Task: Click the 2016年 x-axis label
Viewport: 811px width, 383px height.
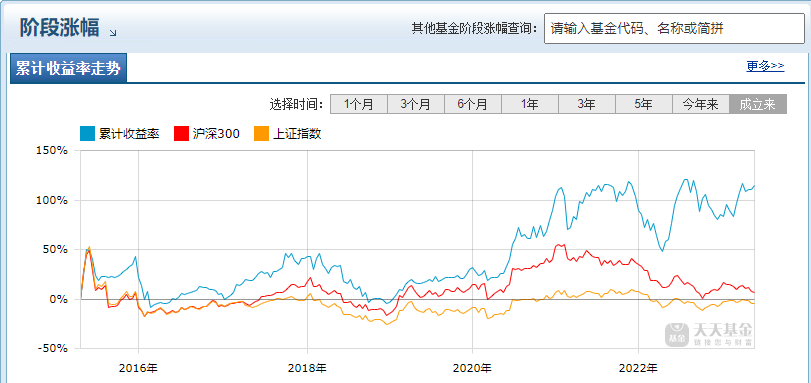Action: [x=138, y=369]
